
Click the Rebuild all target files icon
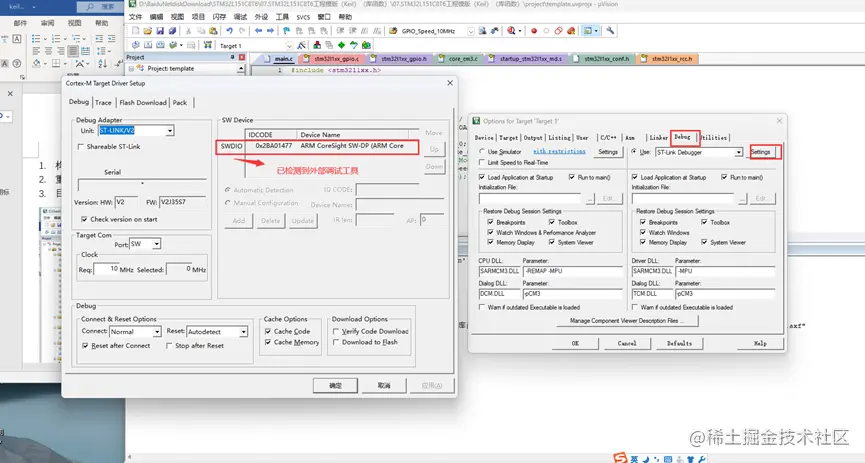pos(160,45)
